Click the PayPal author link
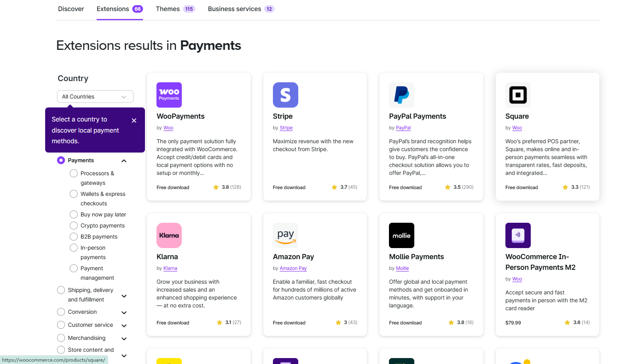Screen dimensions: 627x364 (x=403, y=128)
